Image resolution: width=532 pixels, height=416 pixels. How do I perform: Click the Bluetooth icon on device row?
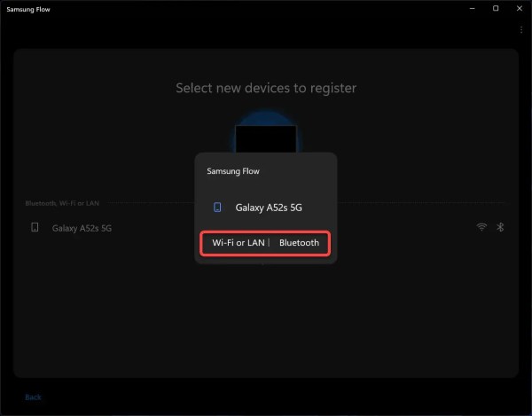[x=500, y=227]
